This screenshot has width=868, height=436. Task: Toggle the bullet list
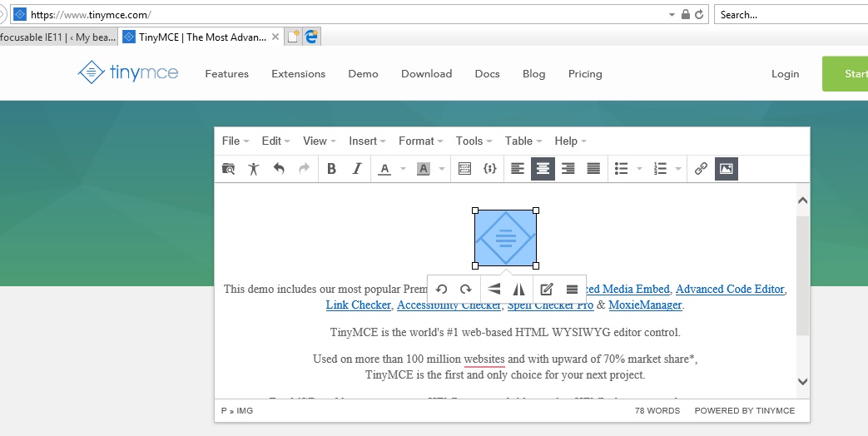click(622, 169)
